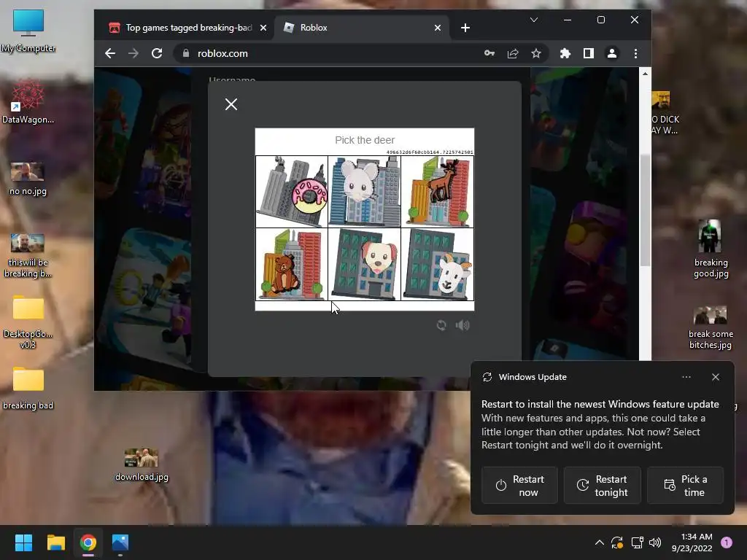Select the mouse captcha image
This screenshot has width=747, height=560.
pyautogui.click(x=365, y=192)
